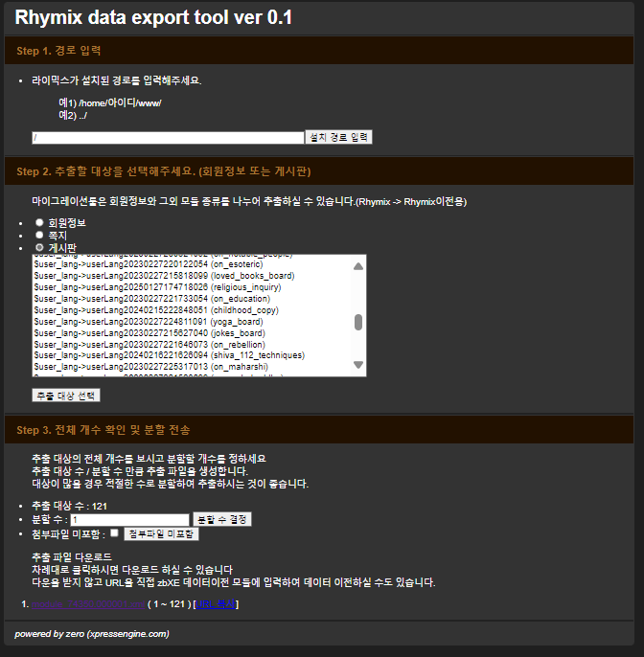Choose the shiva_112_techniques entry
Viewport: 644px width, 657px height.
coord(194,355)
